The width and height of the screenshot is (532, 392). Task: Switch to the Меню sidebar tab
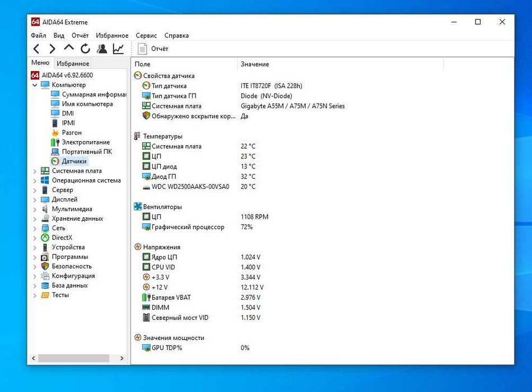pos(40,63)
